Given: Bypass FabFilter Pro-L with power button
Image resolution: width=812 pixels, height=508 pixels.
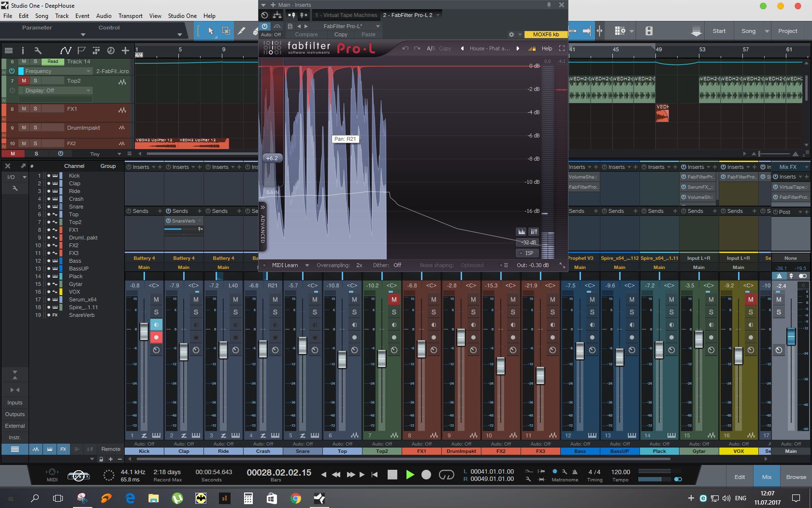Looking at the screenshot, I should point(265,26).
